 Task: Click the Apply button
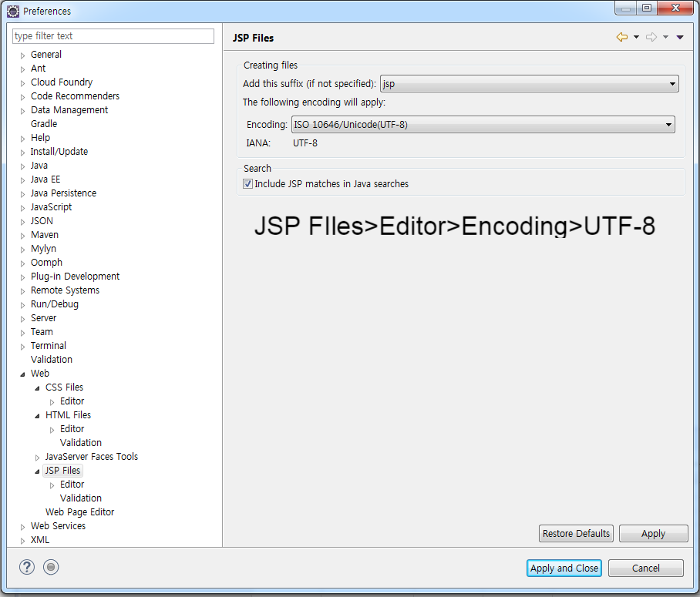click(x=653, y=534)
